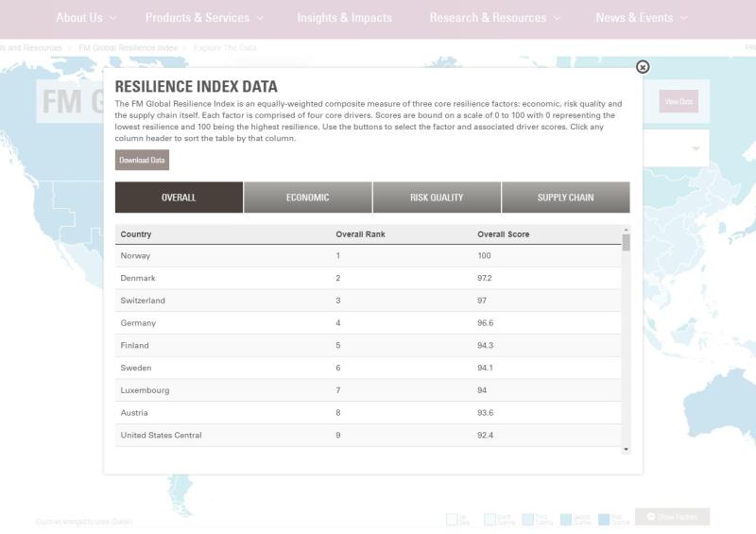Expand the About Us chevron

112,18
